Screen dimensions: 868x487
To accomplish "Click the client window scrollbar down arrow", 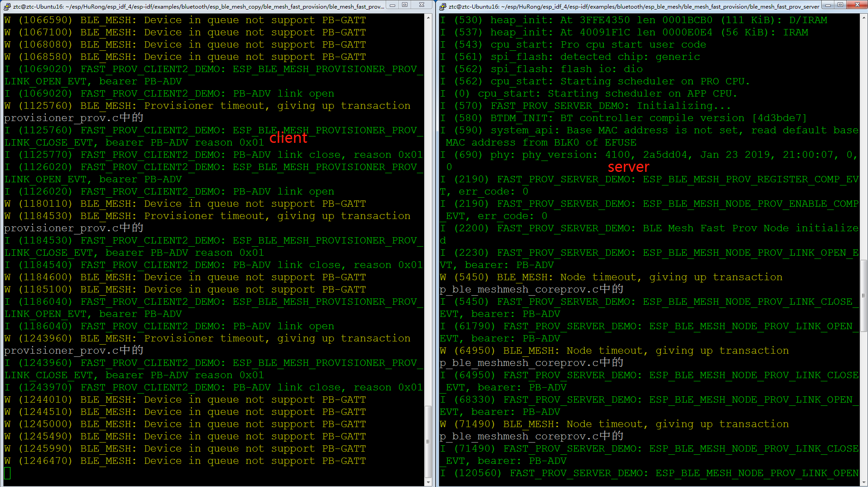I will click(x=428, y=482).
